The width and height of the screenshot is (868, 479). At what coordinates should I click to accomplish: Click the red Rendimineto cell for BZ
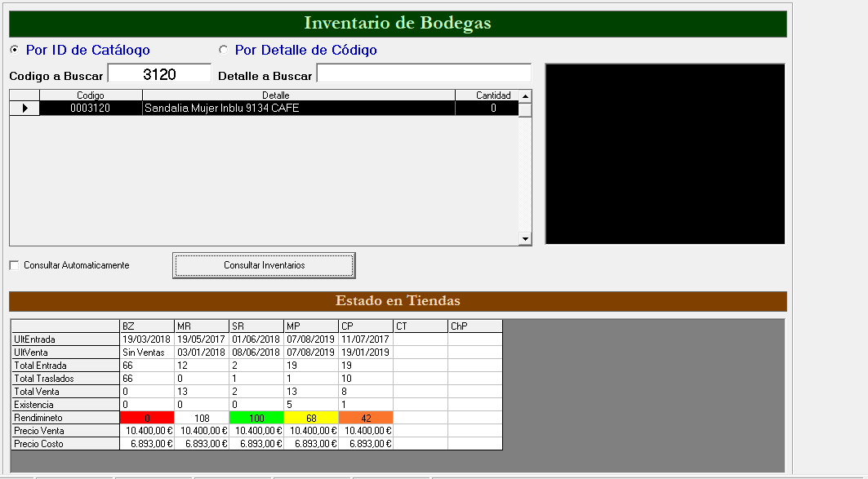coord(147,418)
